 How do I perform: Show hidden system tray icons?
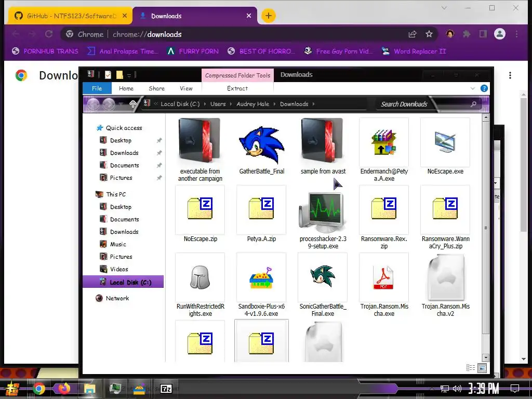pos(432,389)
